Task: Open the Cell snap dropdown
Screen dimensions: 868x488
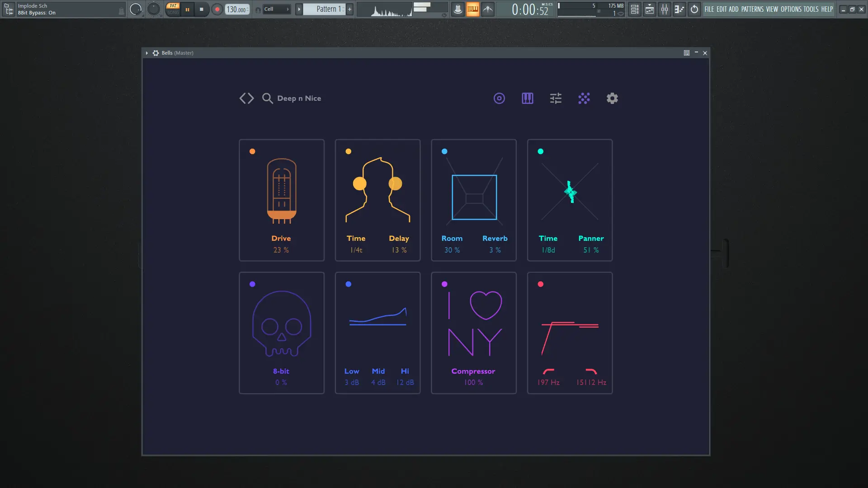Action: pos(276,9)
